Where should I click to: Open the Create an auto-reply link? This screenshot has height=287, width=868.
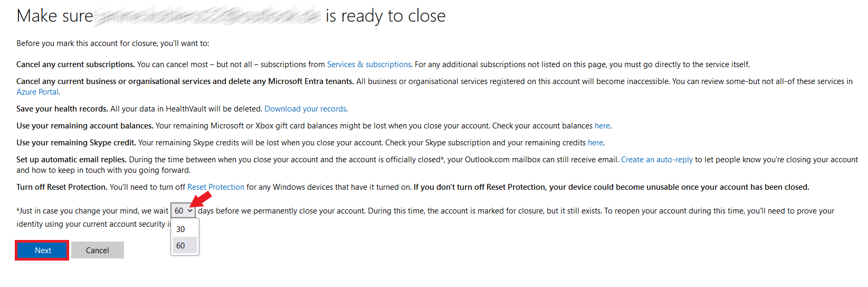point(656,160)
